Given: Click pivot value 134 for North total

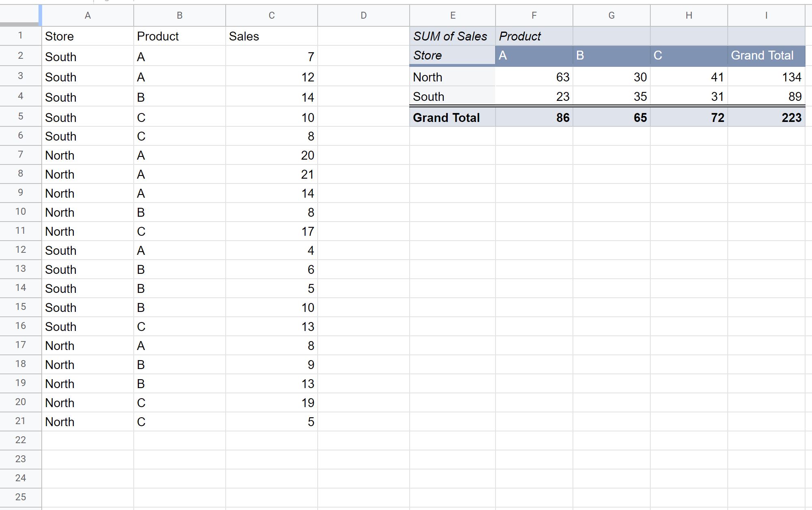Looking at the screenshot, I should [x=766, y=77].
